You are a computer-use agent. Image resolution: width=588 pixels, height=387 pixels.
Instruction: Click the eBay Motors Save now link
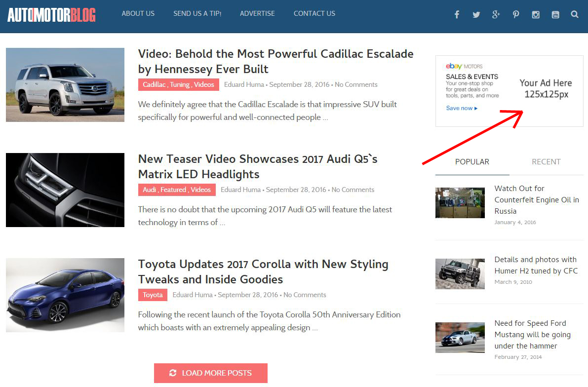point(462,108)
